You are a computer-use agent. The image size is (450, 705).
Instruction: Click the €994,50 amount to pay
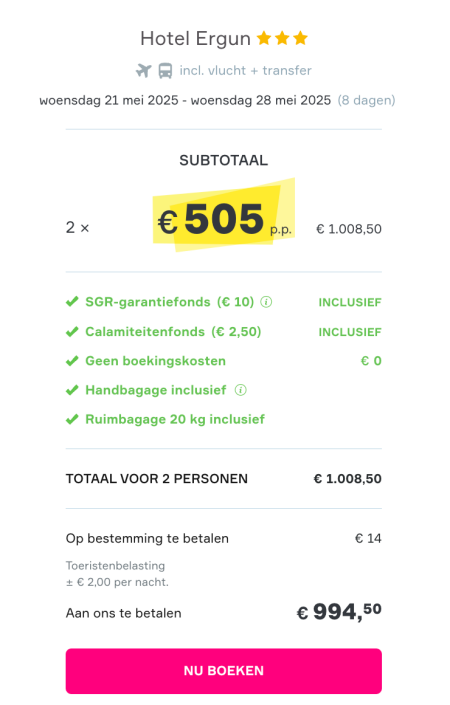339,612
